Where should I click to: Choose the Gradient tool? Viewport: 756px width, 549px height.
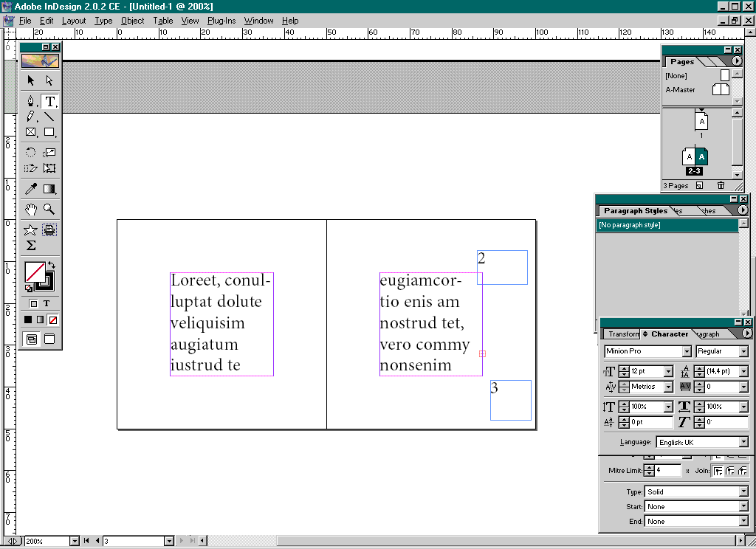pos(49,188)
